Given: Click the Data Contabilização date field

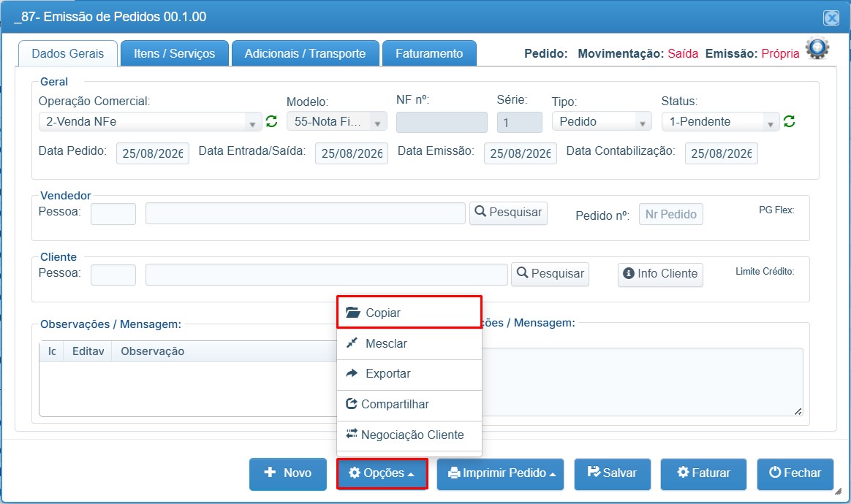Looking at the screenshot, I should click(722, 153).
